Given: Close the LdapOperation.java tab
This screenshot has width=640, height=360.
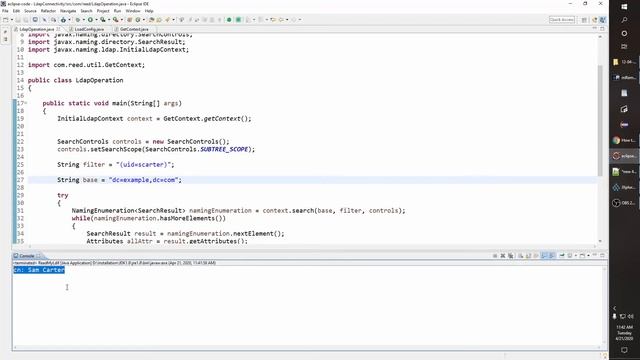Looking at the screenshot, I should point(58,29).
